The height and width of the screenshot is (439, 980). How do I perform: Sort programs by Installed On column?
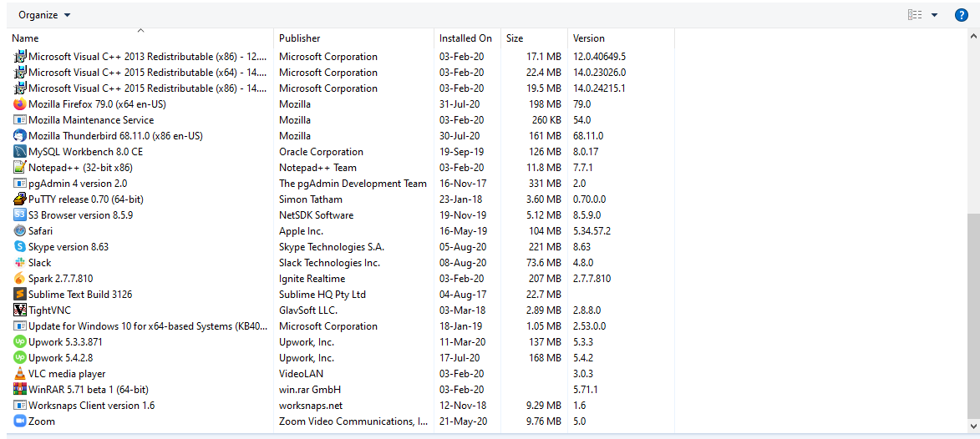[x=465, y=38]
